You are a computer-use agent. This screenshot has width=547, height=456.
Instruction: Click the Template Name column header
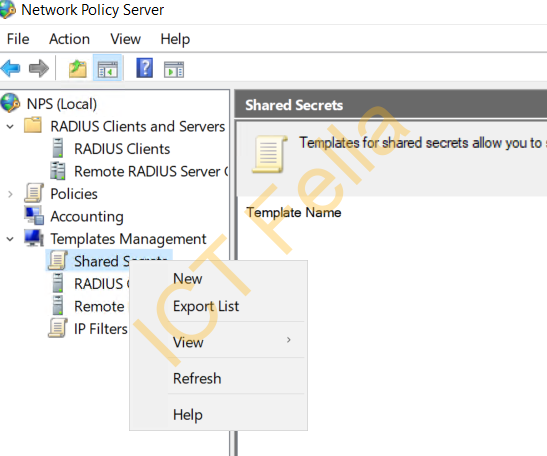tap(293, 212)
